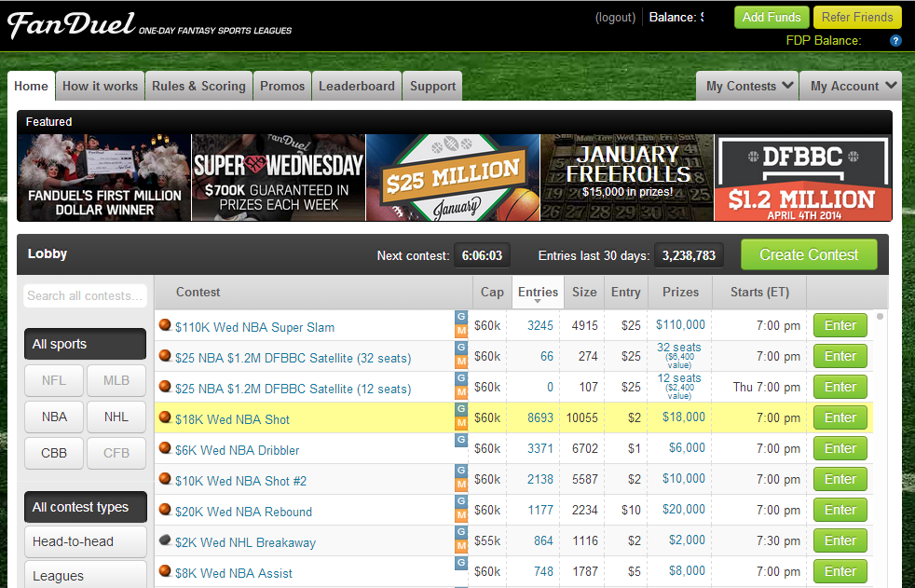
Task: Select the Head-to-head contest type filter
Action: pos(85,541)
